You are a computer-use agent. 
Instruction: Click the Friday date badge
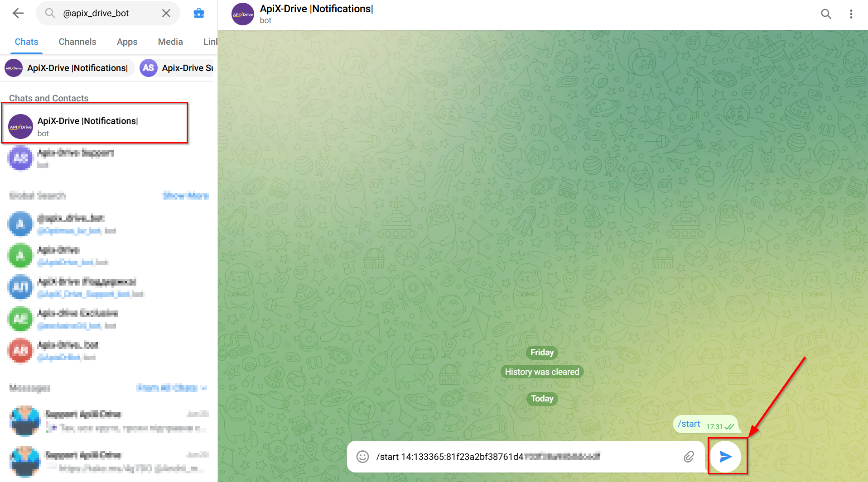[542, 353]
